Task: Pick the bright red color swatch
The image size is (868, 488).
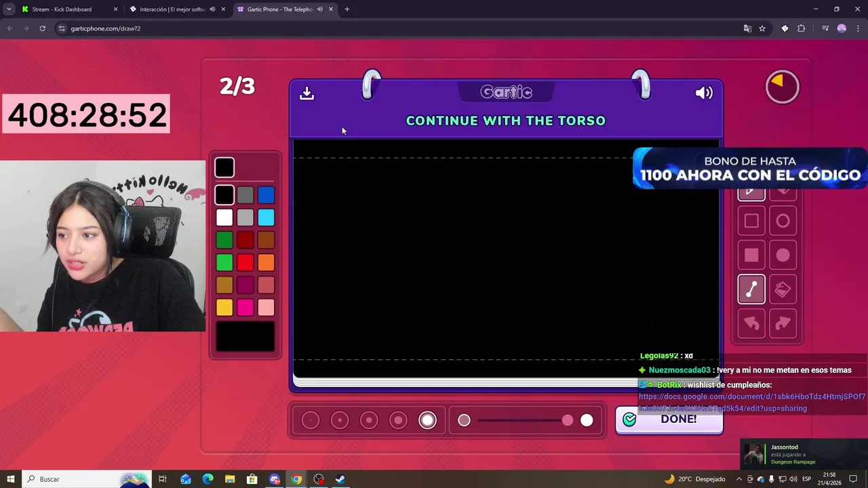Action: 245,262
